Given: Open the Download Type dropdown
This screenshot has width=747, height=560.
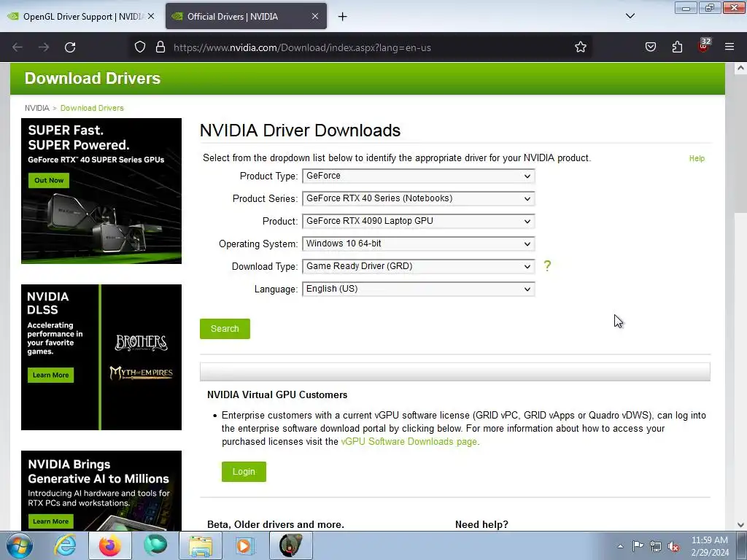Looking at the screenshot, I should point(418,266).
